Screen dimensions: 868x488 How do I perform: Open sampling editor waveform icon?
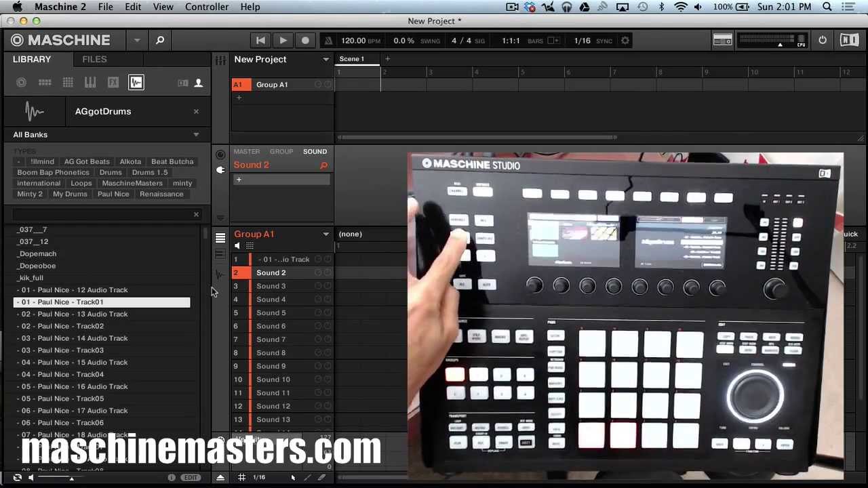(x=219, y=274)
